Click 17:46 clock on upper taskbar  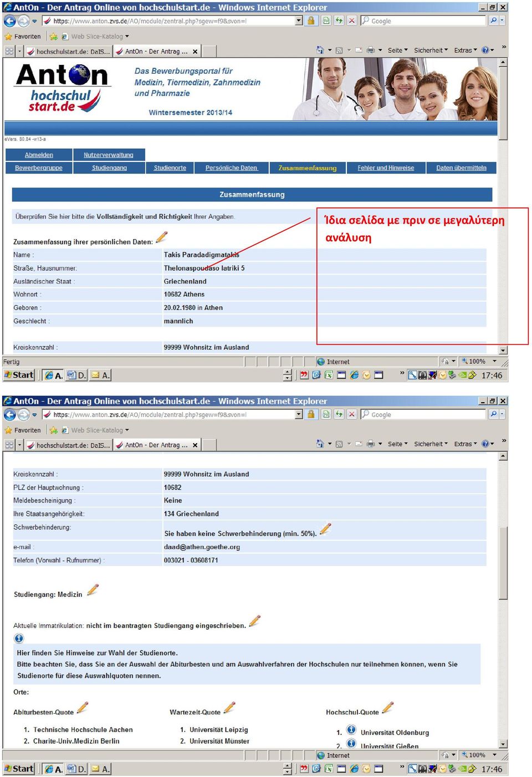(492, 375)
